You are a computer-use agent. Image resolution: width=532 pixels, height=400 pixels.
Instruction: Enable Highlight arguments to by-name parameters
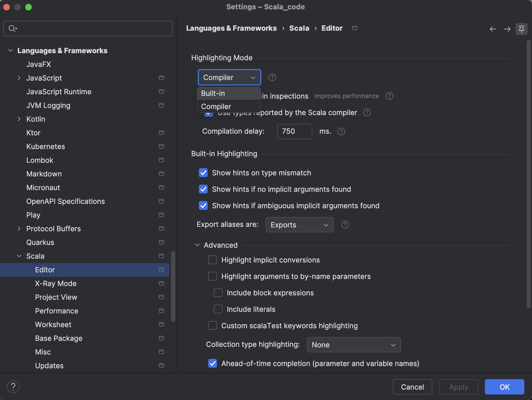pyautogui.click(x=213, y=276)
